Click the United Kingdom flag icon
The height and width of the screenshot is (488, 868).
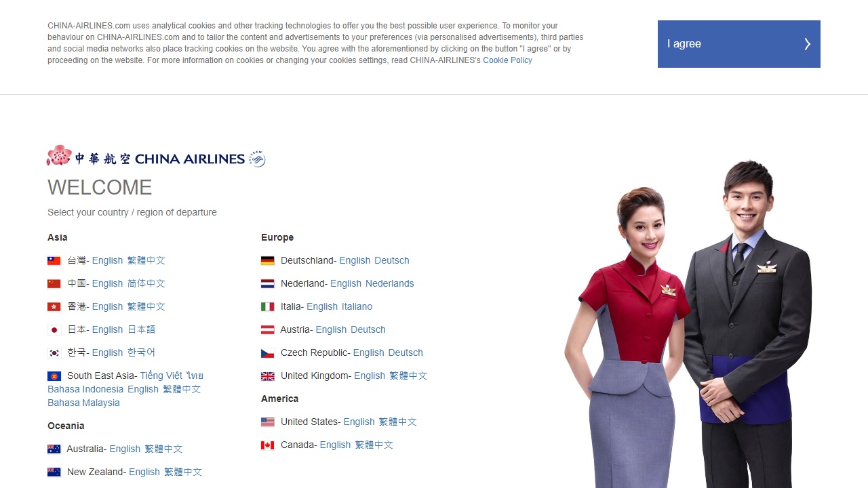tap(268, 376)
